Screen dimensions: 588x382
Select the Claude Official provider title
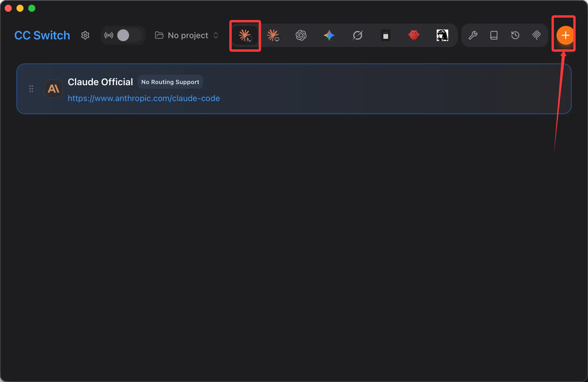(100, 82)
